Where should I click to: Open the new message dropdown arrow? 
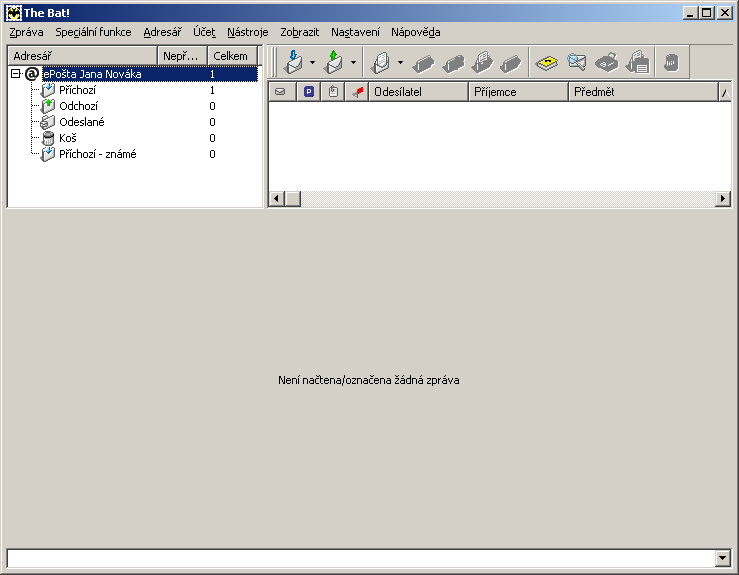tap(400, 62)
